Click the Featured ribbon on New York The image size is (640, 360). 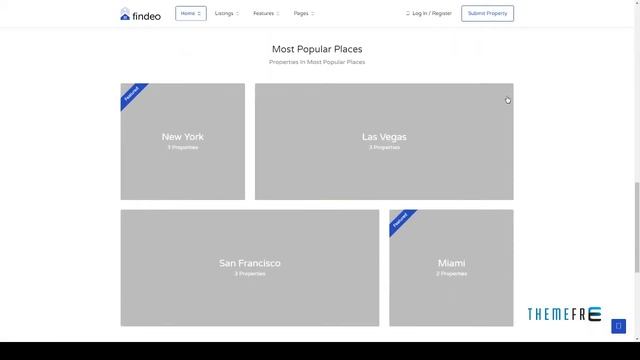point(132,95)
